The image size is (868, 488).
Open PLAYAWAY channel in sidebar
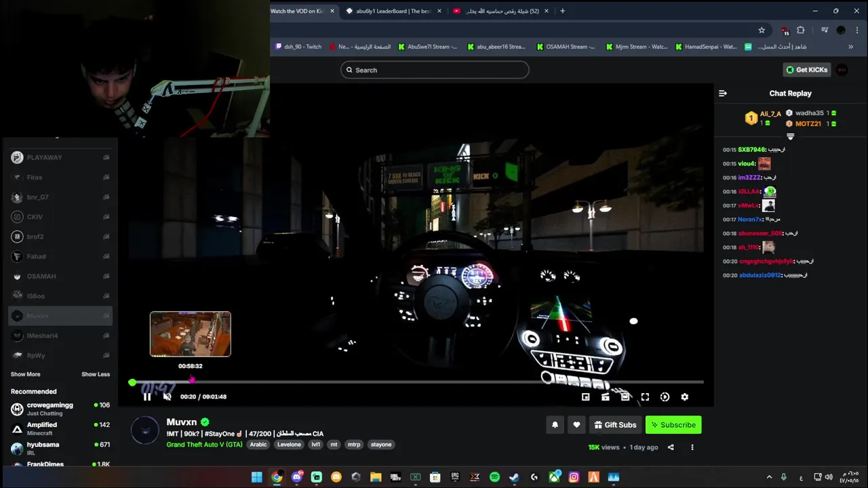60,157
